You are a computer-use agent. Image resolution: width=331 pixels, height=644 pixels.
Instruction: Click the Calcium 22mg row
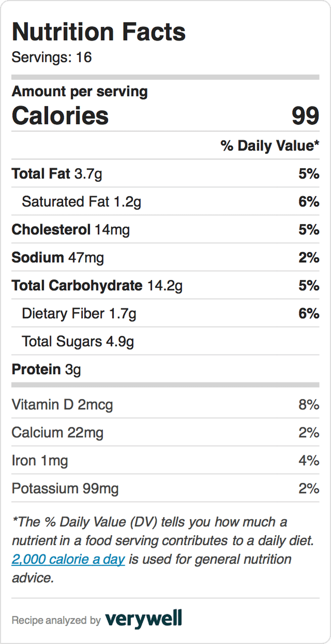(165, 432)
